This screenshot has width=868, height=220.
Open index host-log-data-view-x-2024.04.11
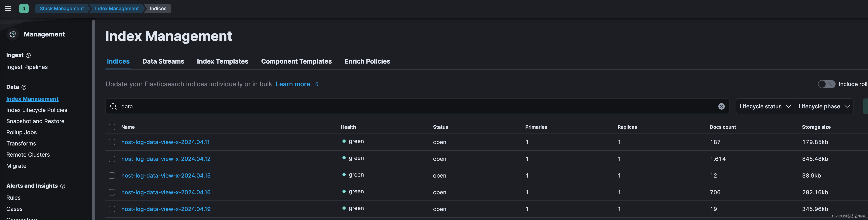[x=165, y=142]
